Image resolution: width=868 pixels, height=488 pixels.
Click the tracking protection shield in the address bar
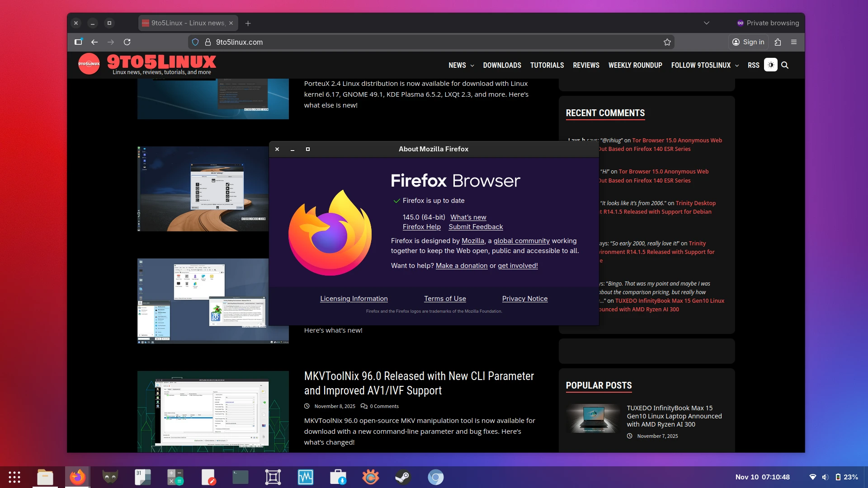tap(195, 42)
